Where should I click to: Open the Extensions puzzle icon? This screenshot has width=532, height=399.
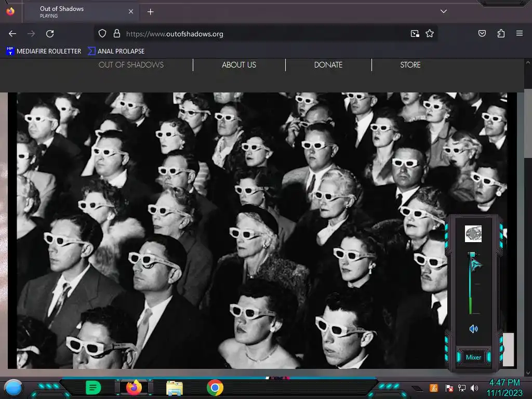(501, 33)
